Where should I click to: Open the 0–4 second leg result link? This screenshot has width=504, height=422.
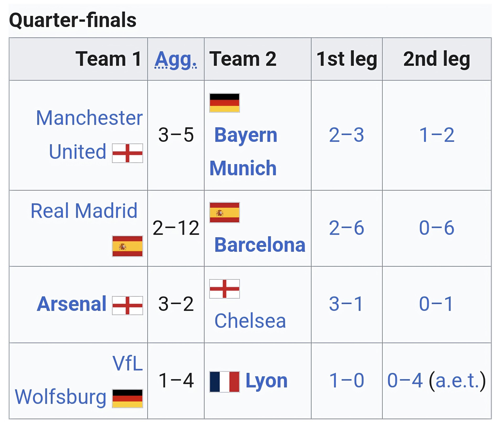tap(405, 381)
